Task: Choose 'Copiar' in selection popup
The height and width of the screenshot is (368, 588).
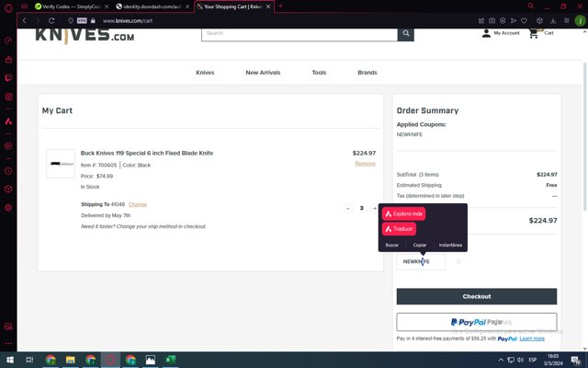Action: coord(420,245)
